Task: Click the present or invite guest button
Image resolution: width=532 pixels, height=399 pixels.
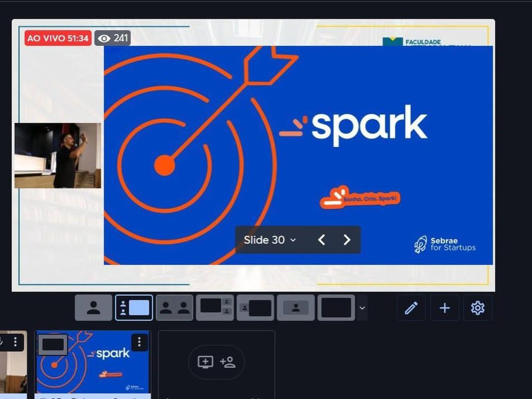Action: pyautogui.click(x=216, y=363)
